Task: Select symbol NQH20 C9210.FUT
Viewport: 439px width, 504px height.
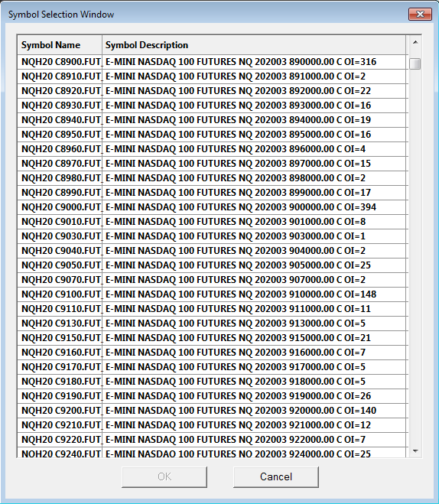Action: click(x=60, y=425)
